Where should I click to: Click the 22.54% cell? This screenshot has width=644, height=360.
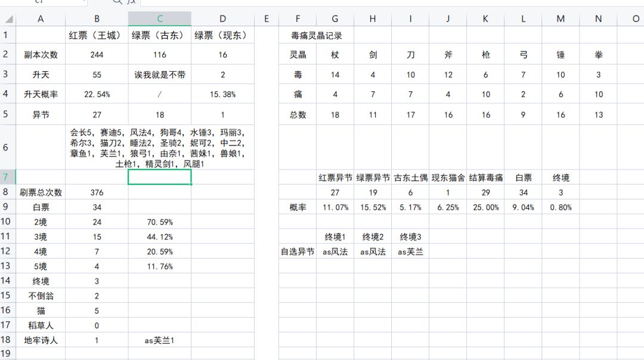[97, 94]
